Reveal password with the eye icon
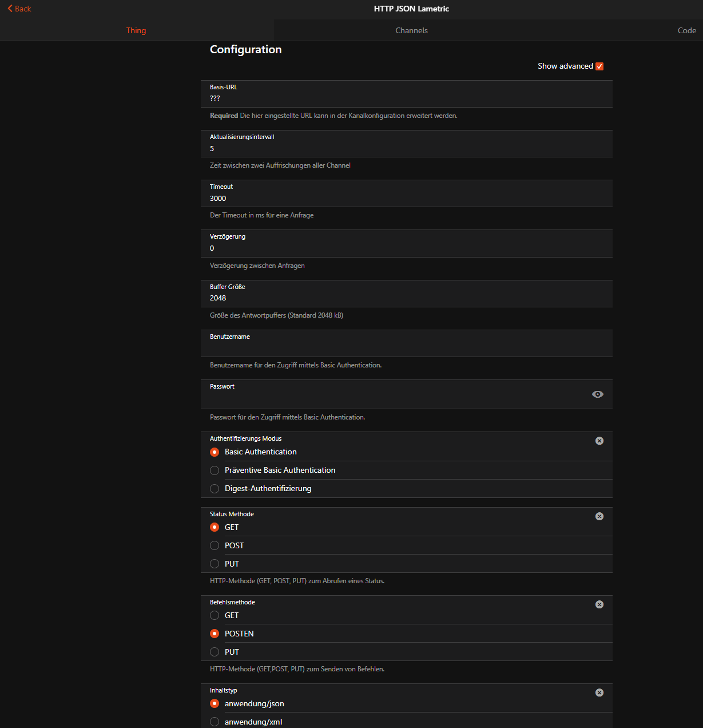The image size is (703, 728). [x=597, y=394]
